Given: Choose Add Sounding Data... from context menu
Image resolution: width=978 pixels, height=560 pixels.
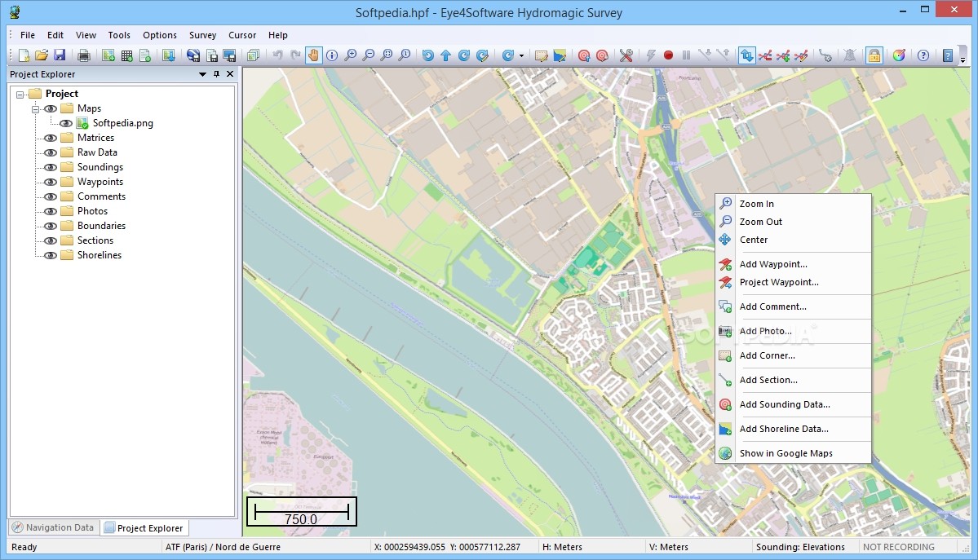Looking at the screenshot, I should coord(793,405).
